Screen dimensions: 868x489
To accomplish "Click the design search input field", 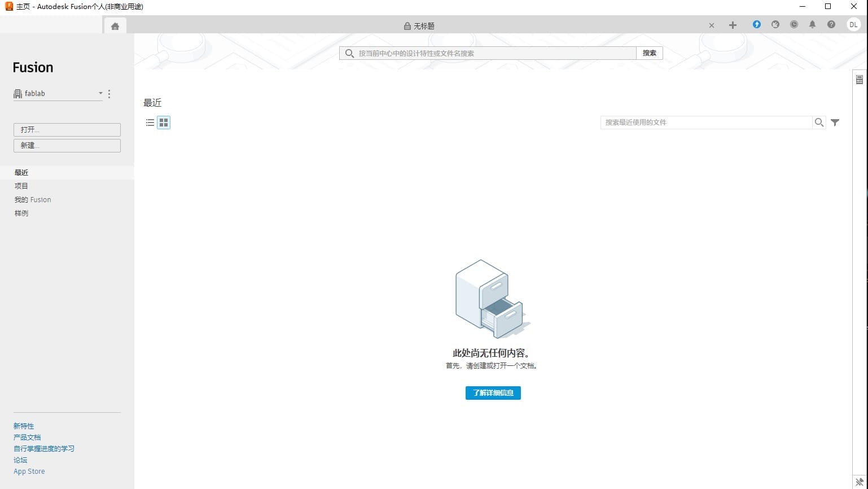I will pyautogui.click(x=488, y=53).
